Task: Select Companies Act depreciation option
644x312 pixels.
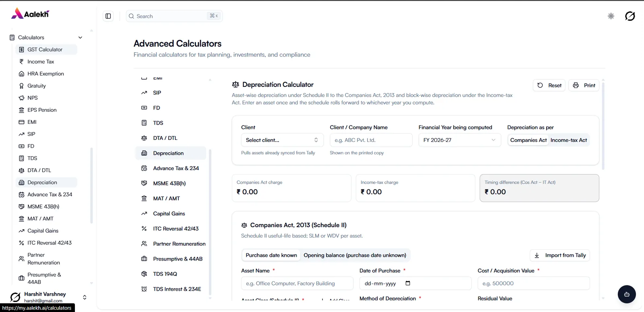Action: coord(528,140)
